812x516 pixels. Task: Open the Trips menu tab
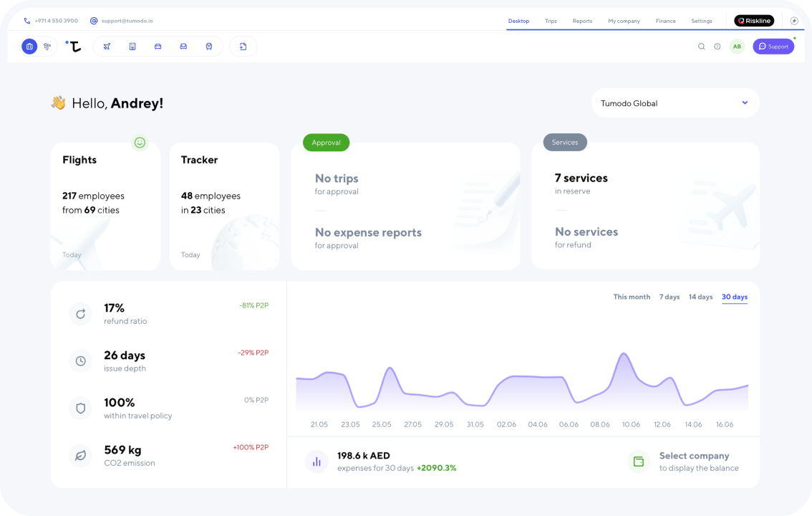click(x=551, y=21)
